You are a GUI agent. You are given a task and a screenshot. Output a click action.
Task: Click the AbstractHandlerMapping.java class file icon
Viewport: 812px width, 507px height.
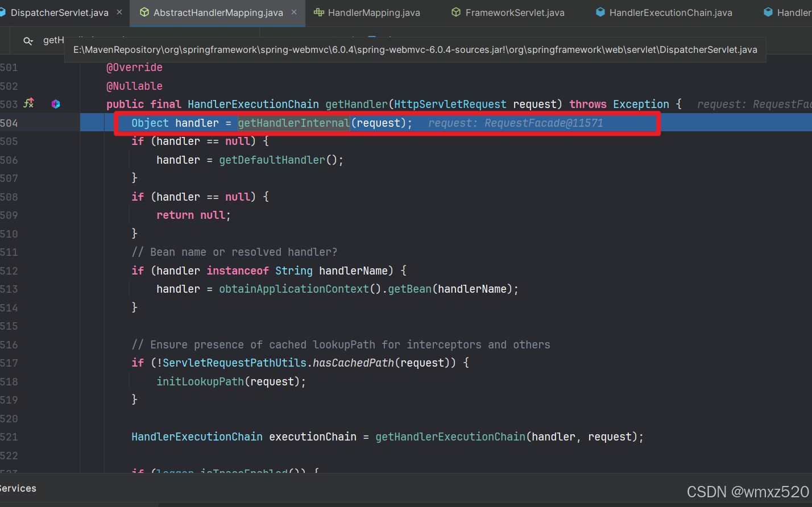pos(144,12)
